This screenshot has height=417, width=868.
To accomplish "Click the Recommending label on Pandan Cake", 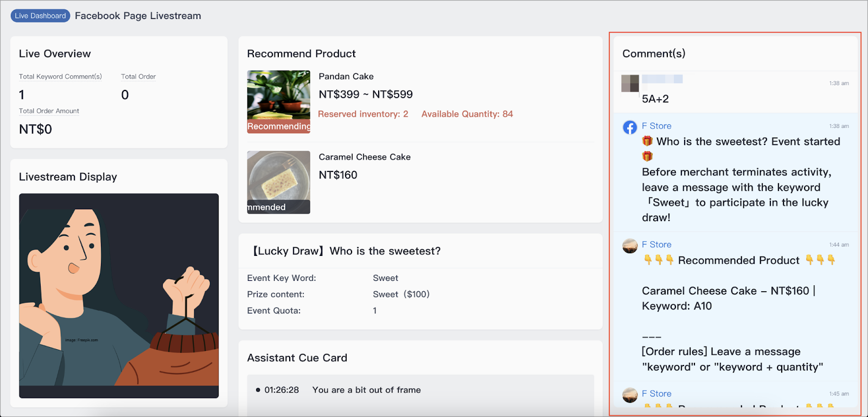I will 279,126.
